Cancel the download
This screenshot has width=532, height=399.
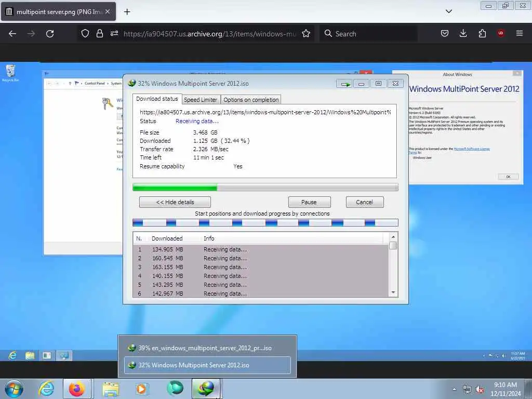365,202
